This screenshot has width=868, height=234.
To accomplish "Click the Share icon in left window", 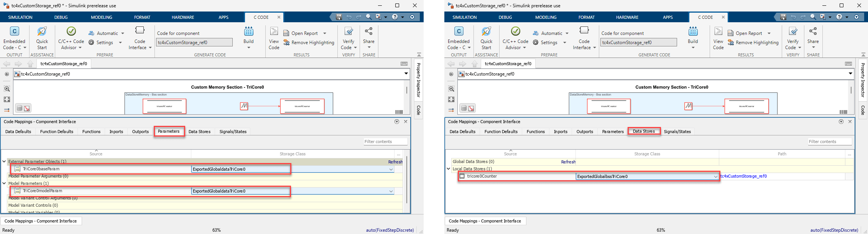I will coord(368,31).
